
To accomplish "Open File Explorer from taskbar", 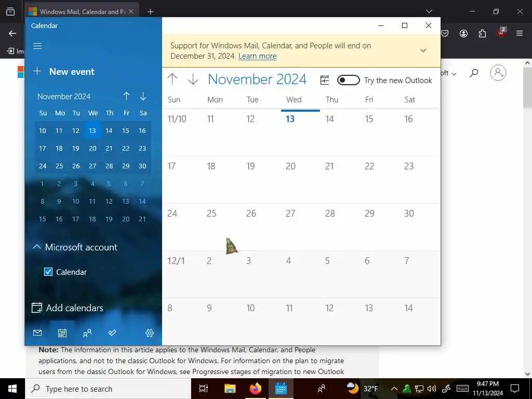I will [230, 389].
